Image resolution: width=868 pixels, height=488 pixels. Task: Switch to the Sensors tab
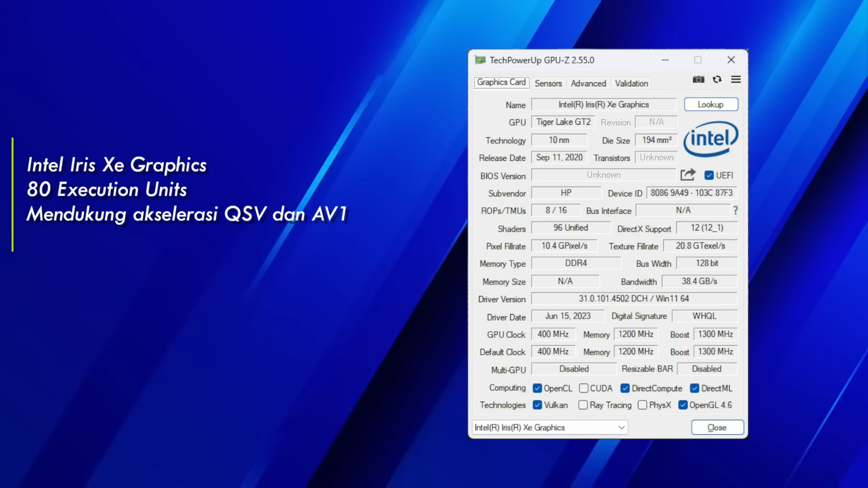click(548, 84)
